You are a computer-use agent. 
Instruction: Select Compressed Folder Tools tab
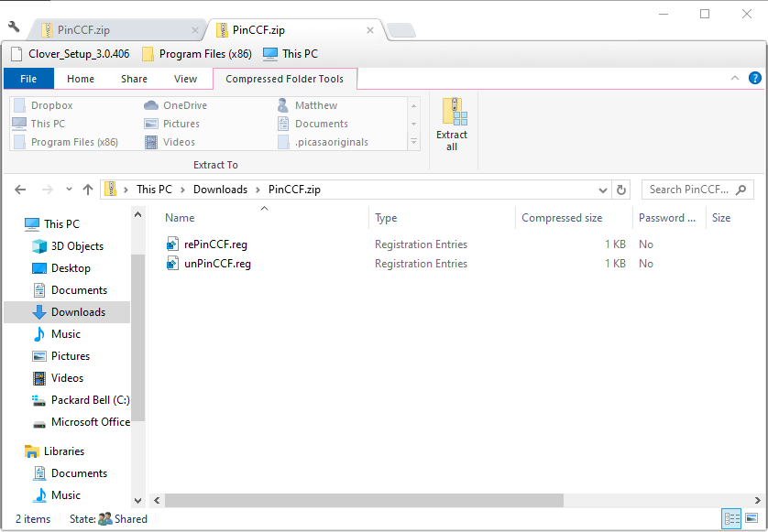(285, 79)
